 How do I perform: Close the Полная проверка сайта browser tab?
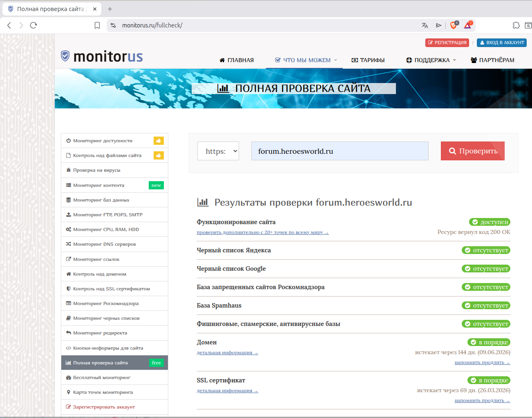(95, 9)
